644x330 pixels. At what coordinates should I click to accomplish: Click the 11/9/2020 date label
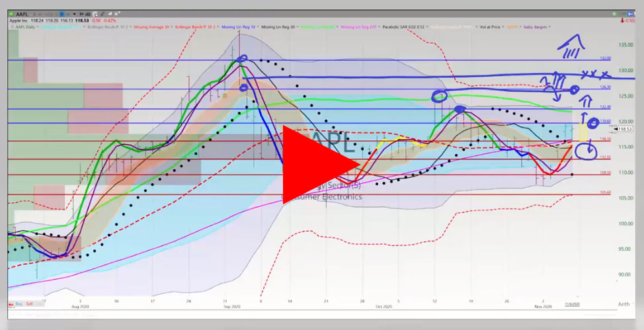click(x=572, y=304)
